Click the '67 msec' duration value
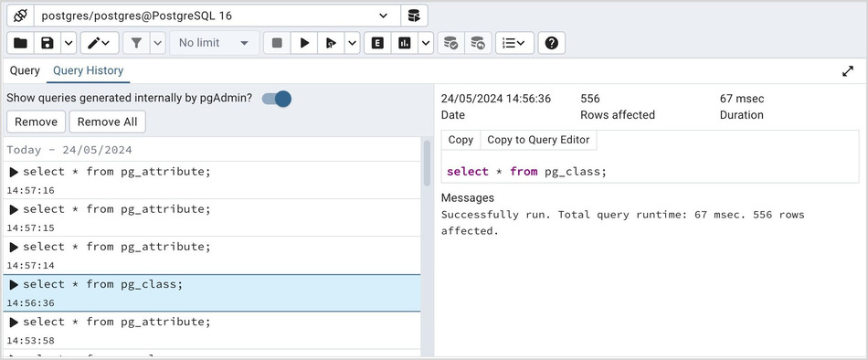 tap(742, 99)
